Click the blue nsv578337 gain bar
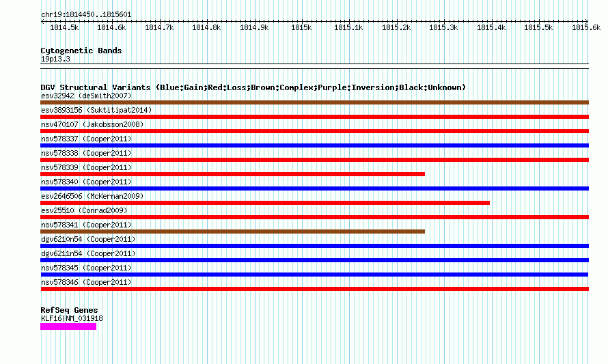This screenshot has height=364, width=608. tap(314, 145)
